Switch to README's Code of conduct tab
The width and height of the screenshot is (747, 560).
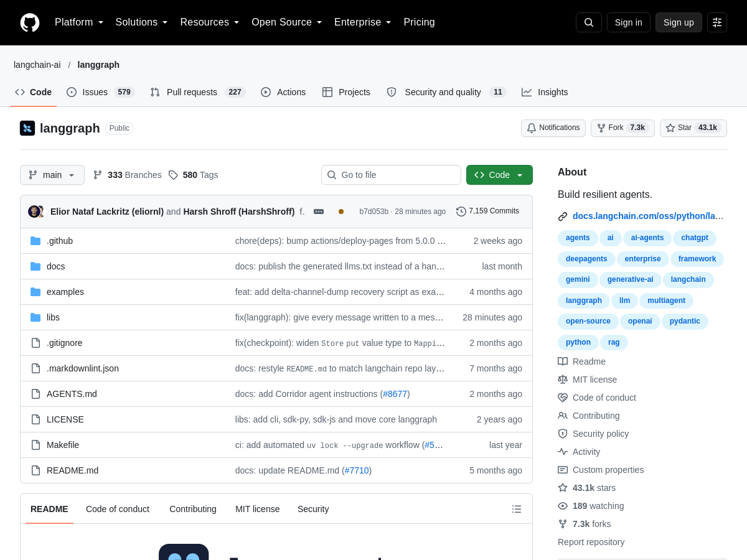click(118, 509)
